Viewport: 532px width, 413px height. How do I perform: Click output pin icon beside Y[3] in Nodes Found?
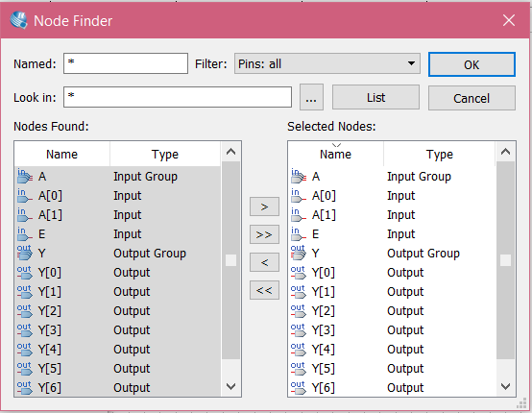(25, 329)
